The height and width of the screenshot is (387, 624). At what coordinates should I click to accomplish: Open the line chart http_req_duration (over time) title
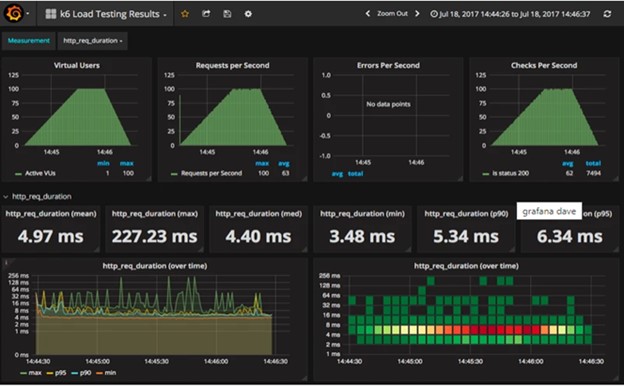[x=155, y=266]
